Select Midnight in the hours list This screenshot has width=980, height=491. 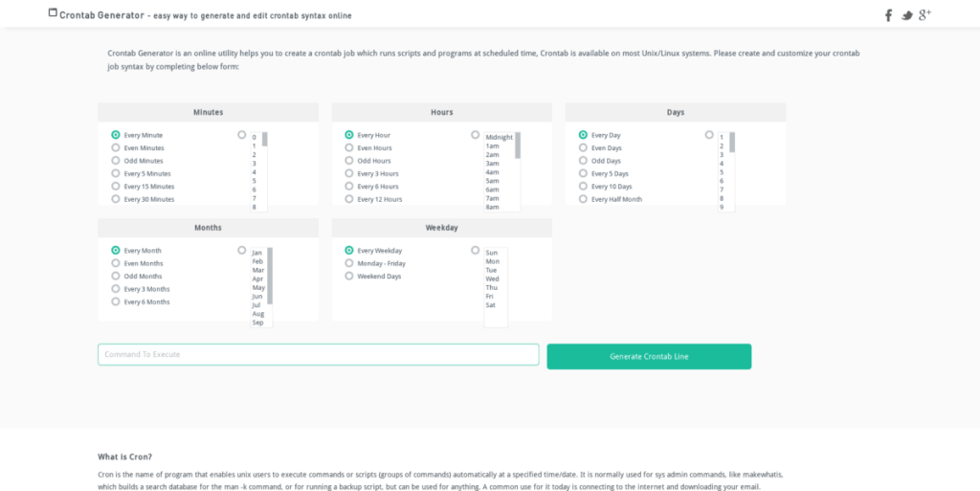point(499,138)
